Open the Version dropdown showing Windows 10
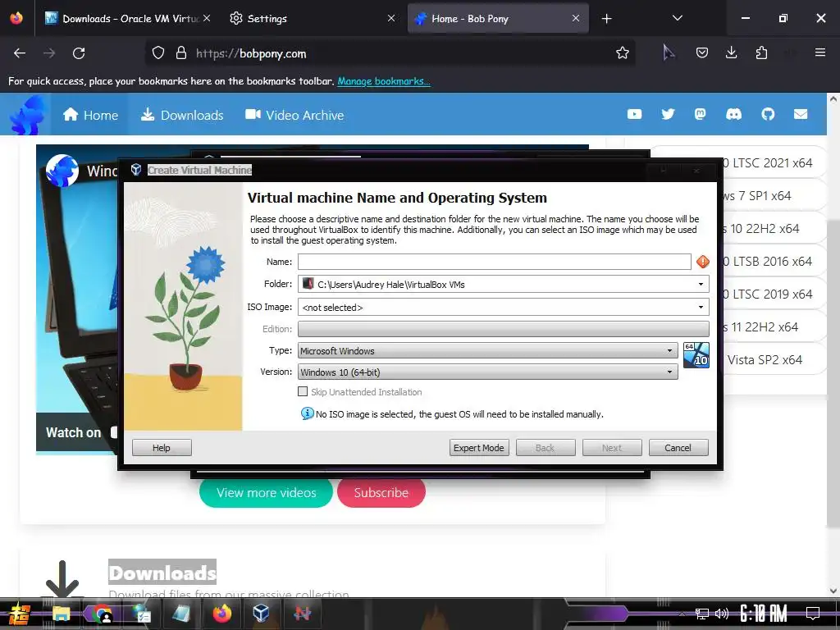840x630 pixels. pyautogui.click(x=488, y=372)
